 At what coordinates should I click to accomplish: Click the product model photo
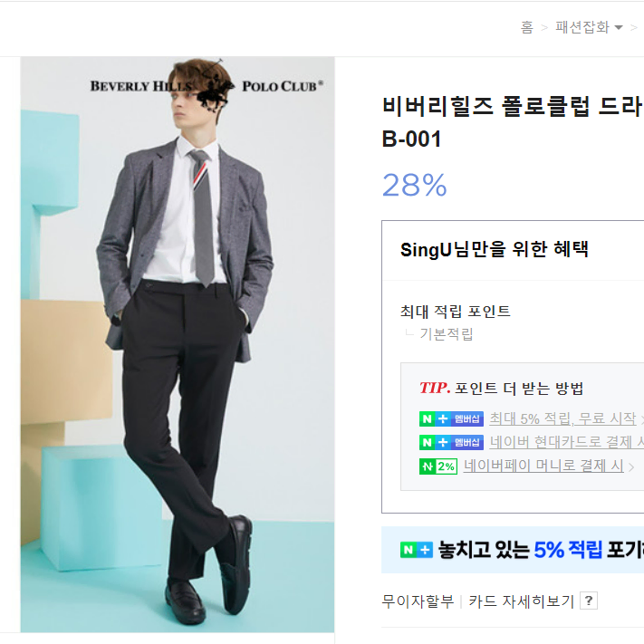(178, 344)
